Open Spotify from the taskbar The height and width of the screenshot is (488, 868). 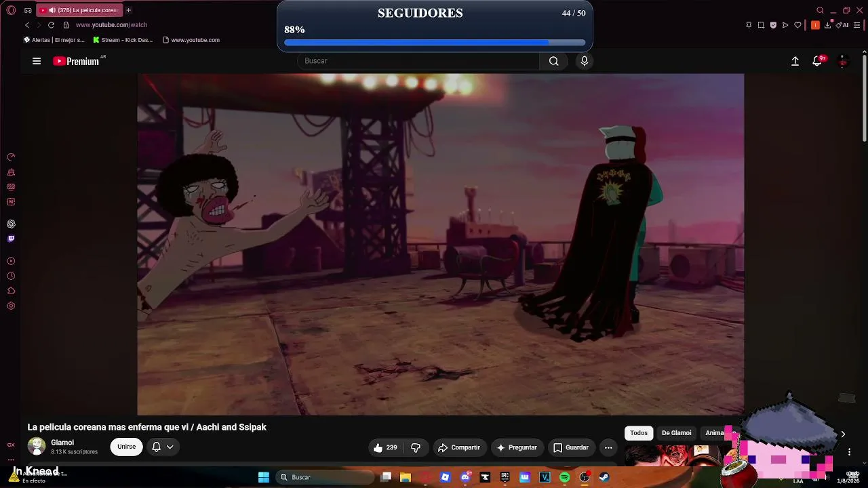click(564, 477)
